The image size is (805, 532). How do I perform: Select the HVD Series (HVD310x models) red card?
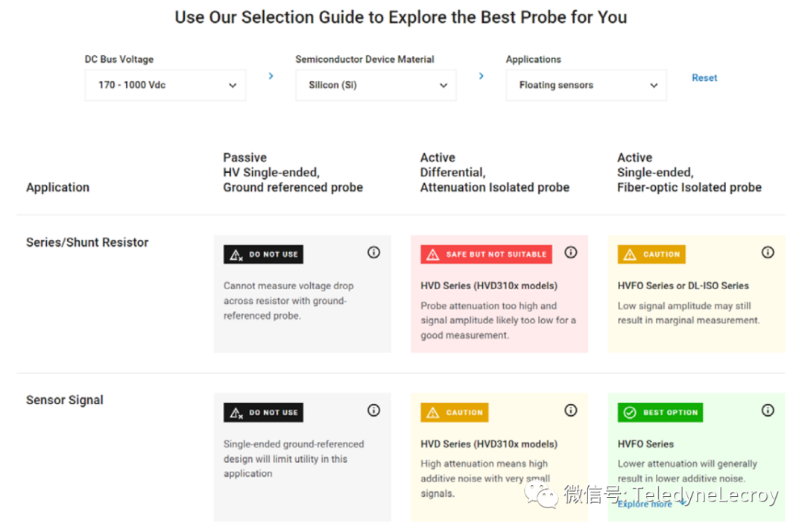point(499,313)
